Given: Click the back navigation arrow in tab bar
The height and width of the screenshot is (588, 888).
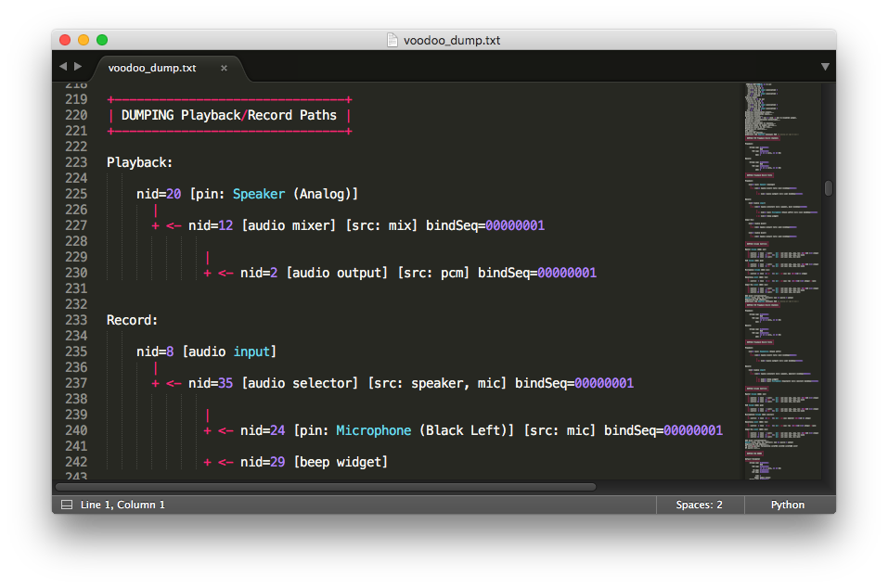Looking at the screenshot, I should click(x=63, y=66).
